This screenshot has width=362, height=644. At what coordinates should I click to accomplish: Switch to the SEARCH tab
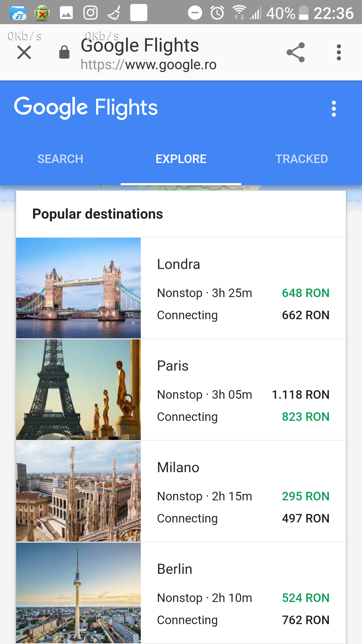pyautogui.click(x=60, y=159)
